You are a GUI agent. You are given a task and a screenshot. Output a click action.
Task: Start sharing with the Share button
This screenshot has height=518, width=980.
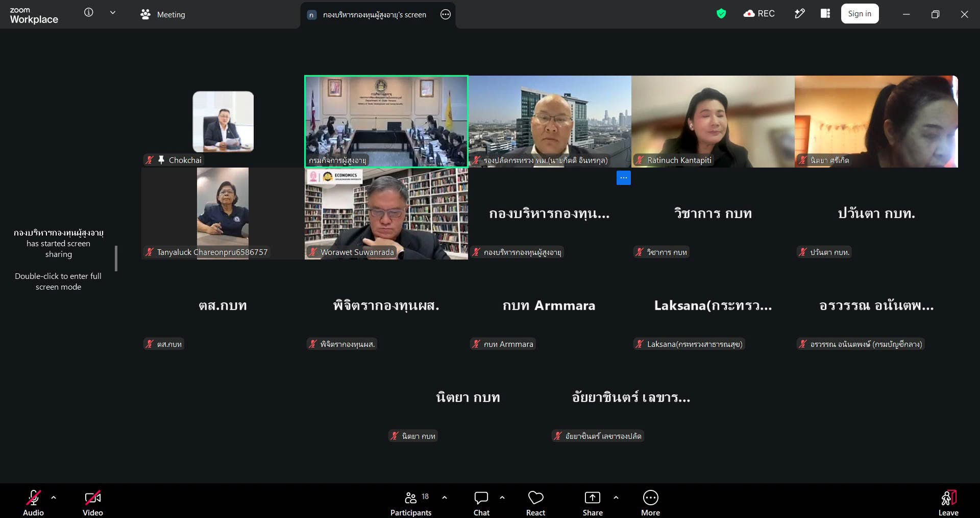point(593,503)
